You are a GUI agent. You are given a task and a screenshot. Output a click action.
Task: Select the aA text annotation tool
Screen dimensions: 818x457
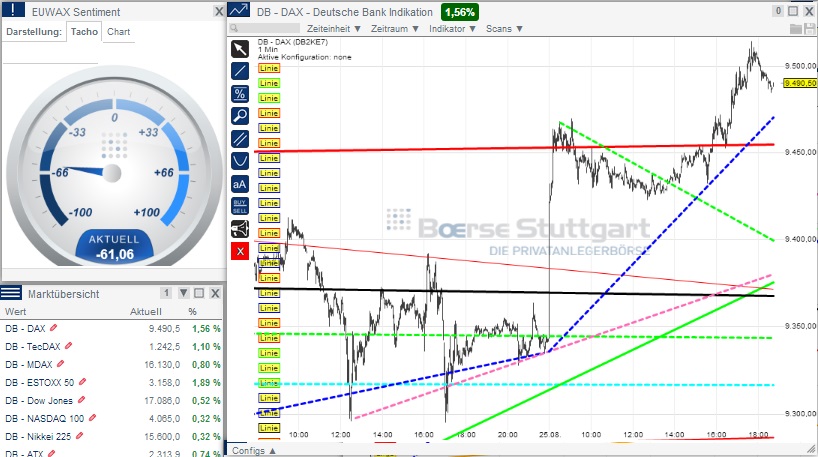coord(240,184)
